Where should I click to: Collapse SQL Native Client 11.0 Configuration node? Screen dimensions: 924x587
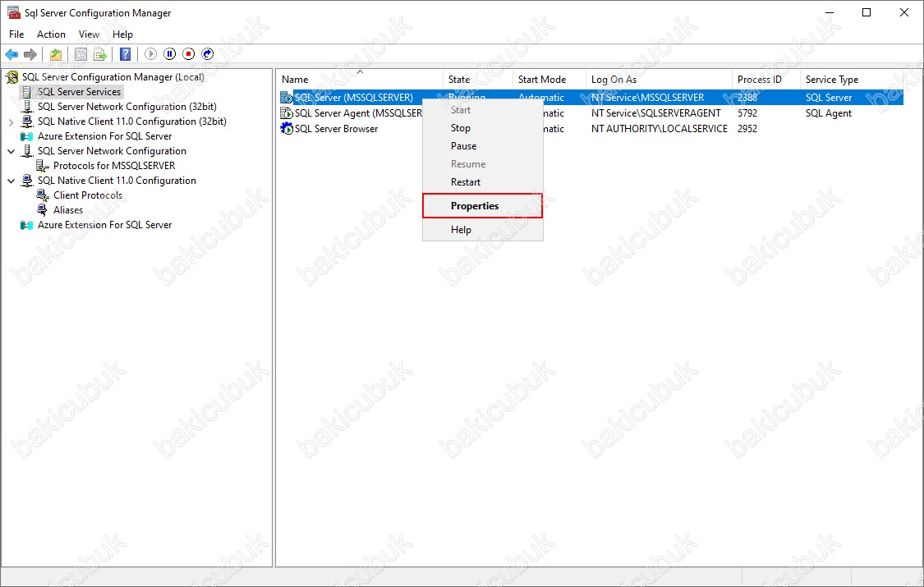coord(11,181)
